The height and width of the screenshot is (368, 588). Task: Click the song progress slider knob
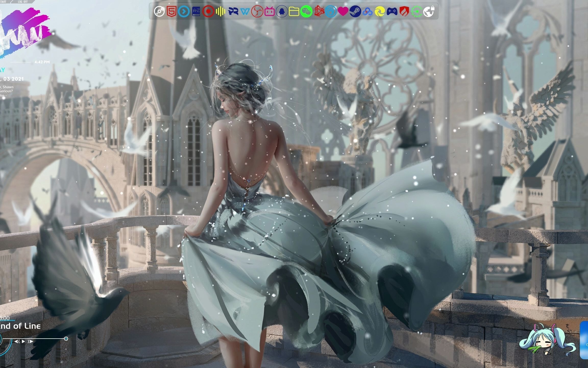[66, 339]
